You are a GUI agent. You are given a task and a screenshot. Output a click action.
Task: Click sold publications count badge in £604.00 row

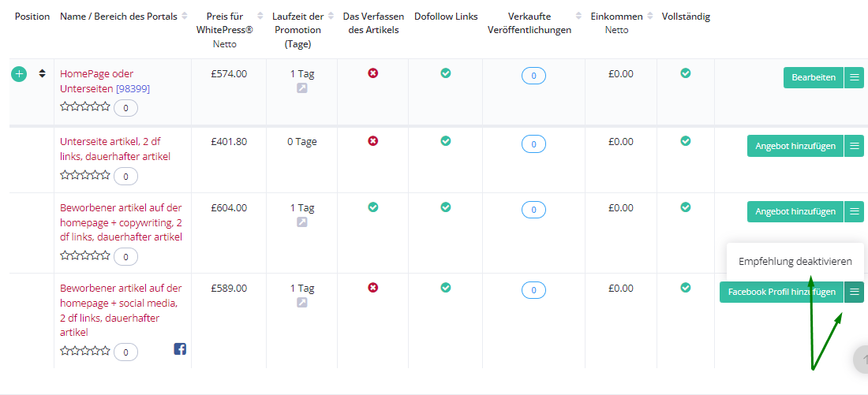point(533,211)
